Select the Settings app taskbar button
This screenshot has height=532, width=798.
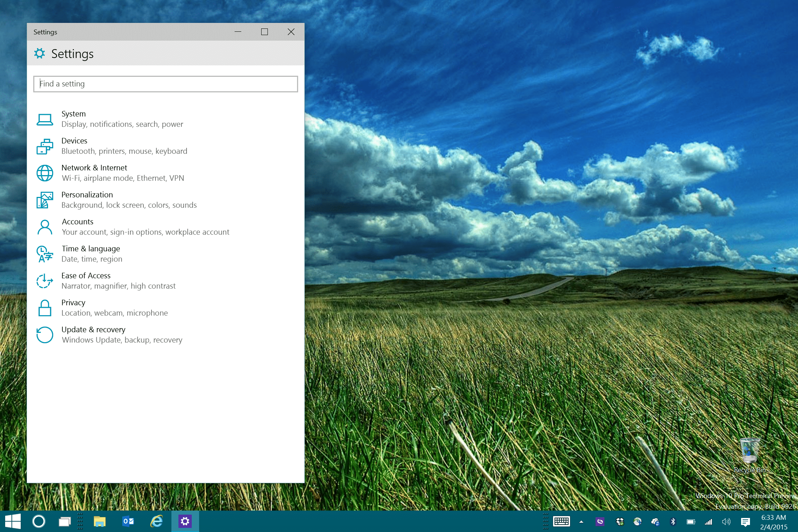185,521
